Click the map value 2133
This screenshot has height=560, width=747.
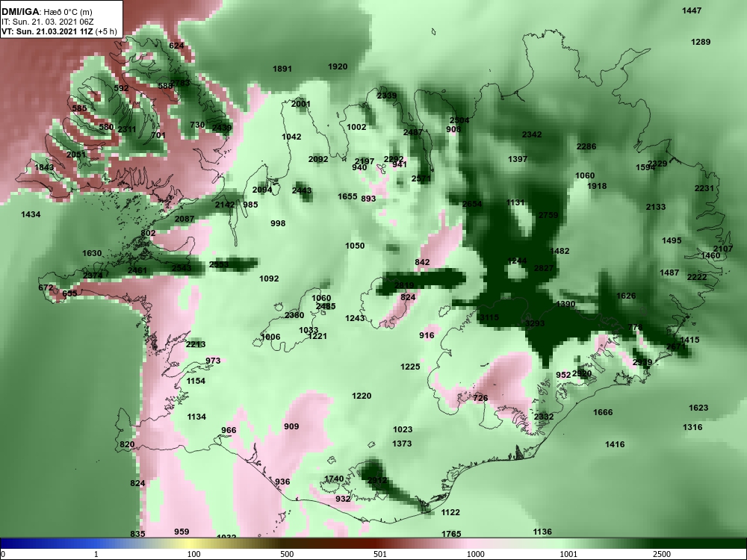point(656,207)
